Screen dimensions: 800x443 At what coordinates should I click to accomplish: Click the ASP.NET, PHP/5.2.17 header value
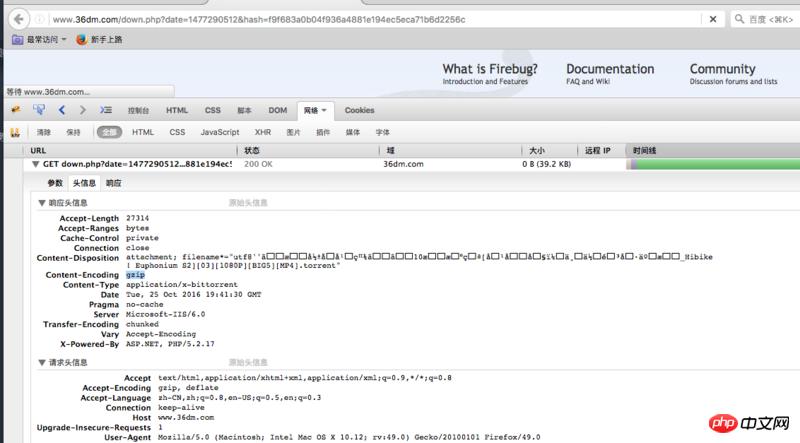point(170,344)
